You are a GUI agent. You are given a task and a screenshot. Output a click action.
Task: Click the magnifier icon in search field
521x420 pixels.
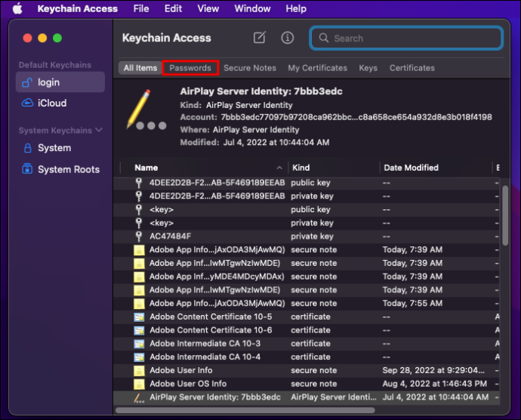point(324,38)
